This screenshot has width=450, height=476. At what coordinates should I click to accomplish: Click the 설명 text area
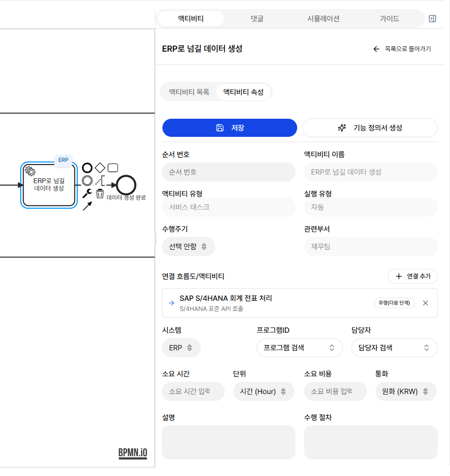tap(228, 442)
